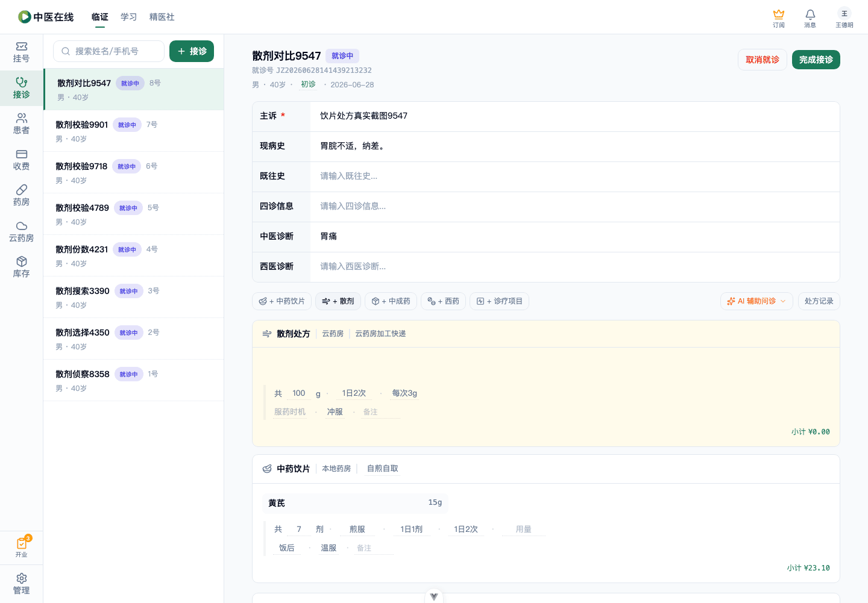Select patient 散剂份数4231 in list

click(134, 255)
